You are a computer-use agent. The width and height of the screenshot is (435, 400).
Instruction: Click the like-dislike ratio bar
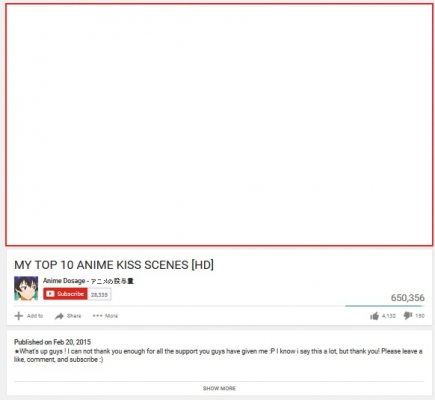384,306
